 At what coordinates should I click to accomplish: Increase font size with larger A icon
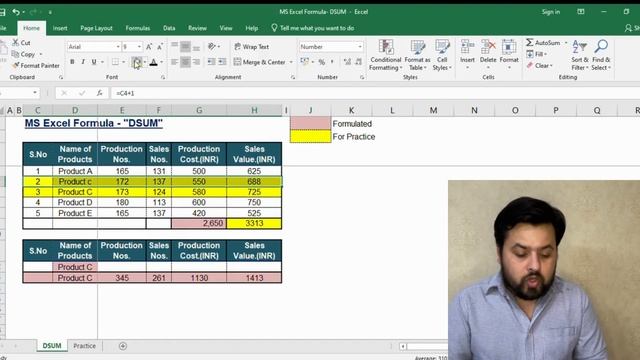tap(149, 47)
